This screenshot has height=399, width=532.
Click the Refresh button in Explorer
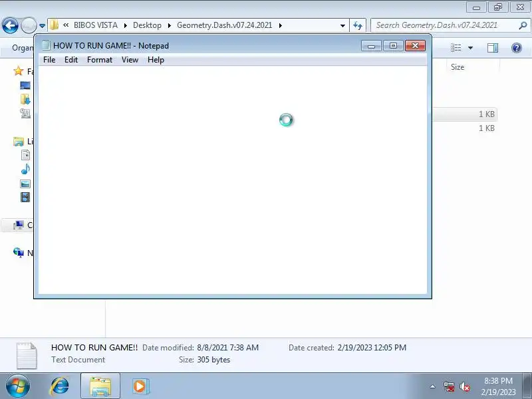pos(358,25)
